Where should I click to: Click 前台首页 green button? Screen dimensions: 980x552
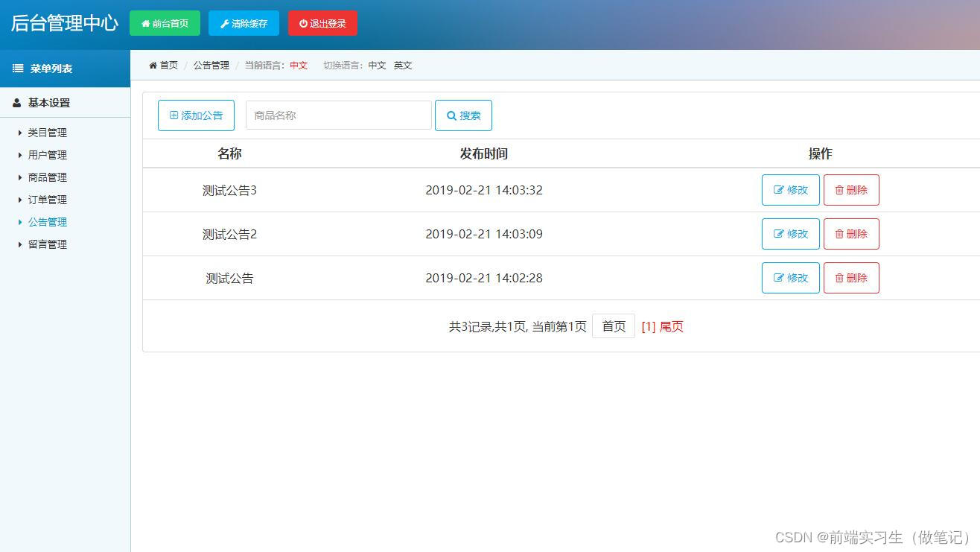tap(165, 23)
